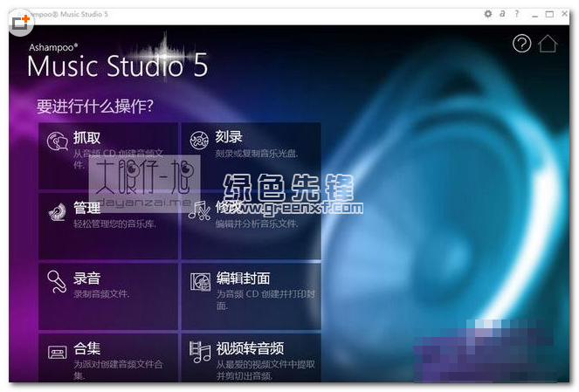Click the app icon in title bar corner
Viewport: 579px width, 392px height.
21,22
